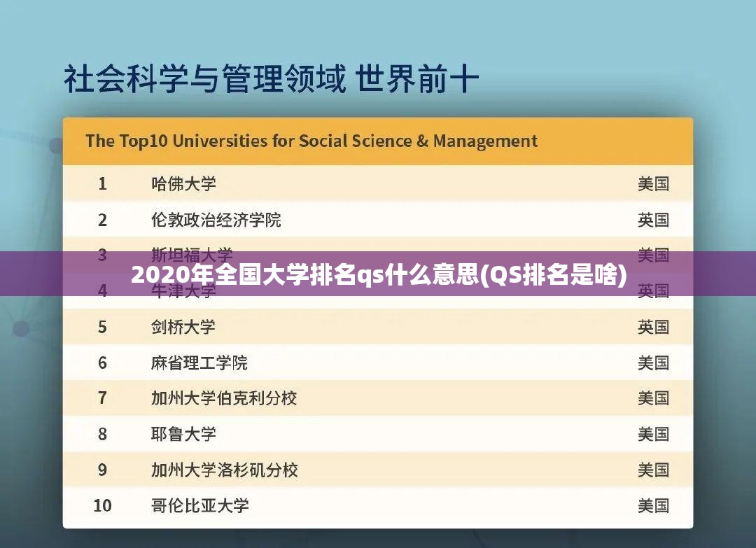Click 美国 in the 哥伦比亚大学 row
The width and height of the screenshot is (756, 548).
click(x=653, y=505)
